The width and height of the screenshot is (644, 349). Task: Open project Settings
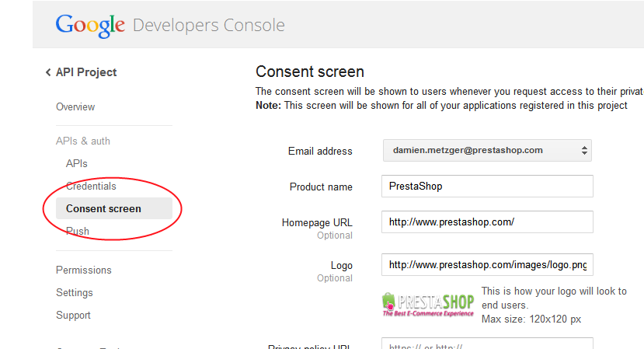(75, 293)
